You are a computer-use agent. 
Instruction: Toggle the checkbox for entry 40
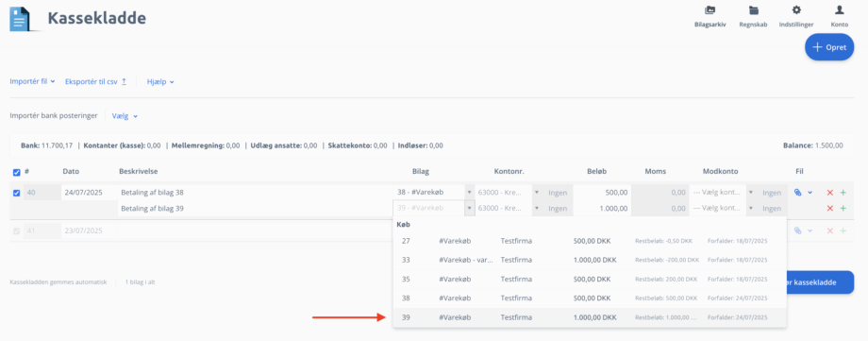point(16,193)
